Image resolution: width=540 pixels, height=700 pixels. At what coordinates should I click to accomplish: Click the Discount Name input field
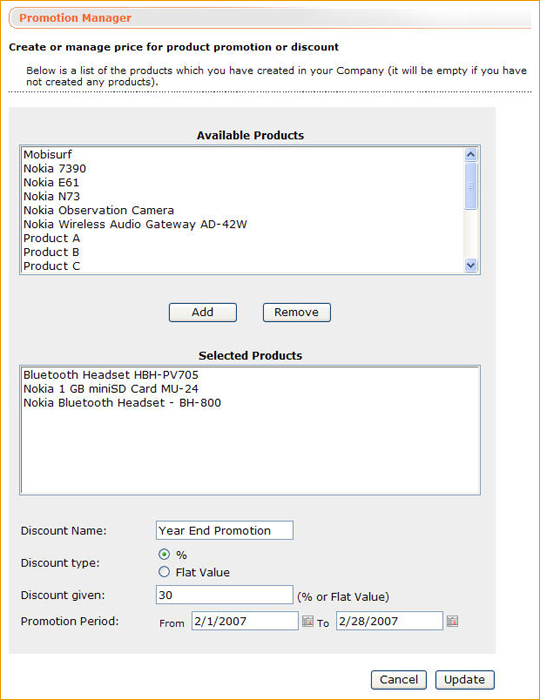pyautogui.click(x=224, y=530)
